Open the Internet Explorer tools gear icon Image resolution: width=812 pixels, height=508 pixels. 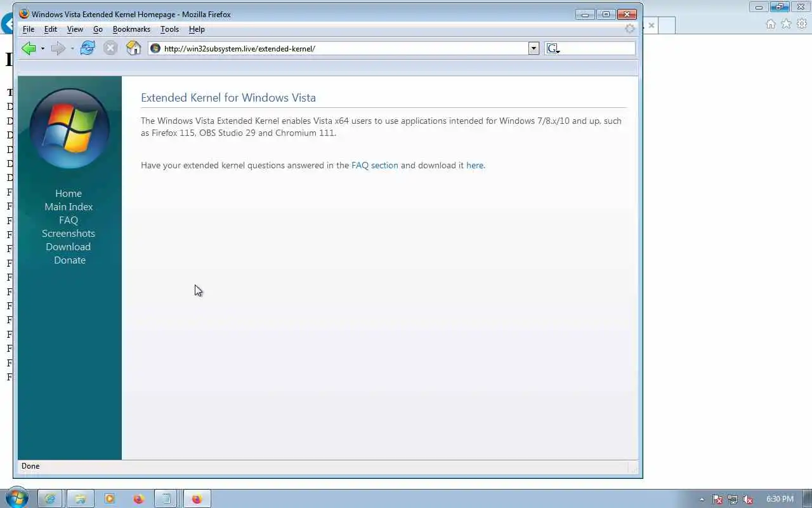(x=801, y=24)
